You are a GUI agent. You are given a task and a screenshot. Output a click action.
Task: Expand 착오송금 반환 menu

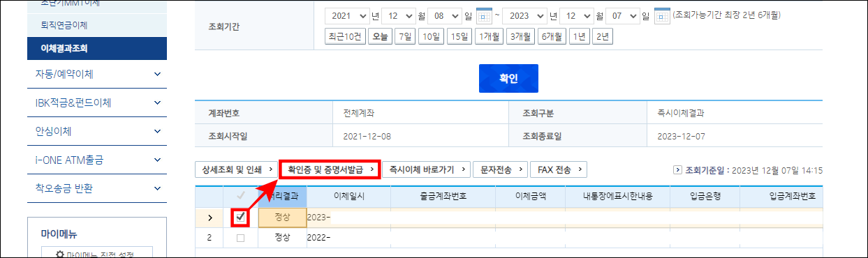98,188
